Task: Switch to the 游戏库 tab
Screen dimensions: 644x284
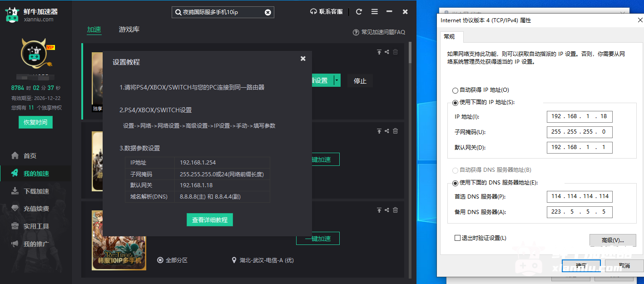Action: coord(129,30)
